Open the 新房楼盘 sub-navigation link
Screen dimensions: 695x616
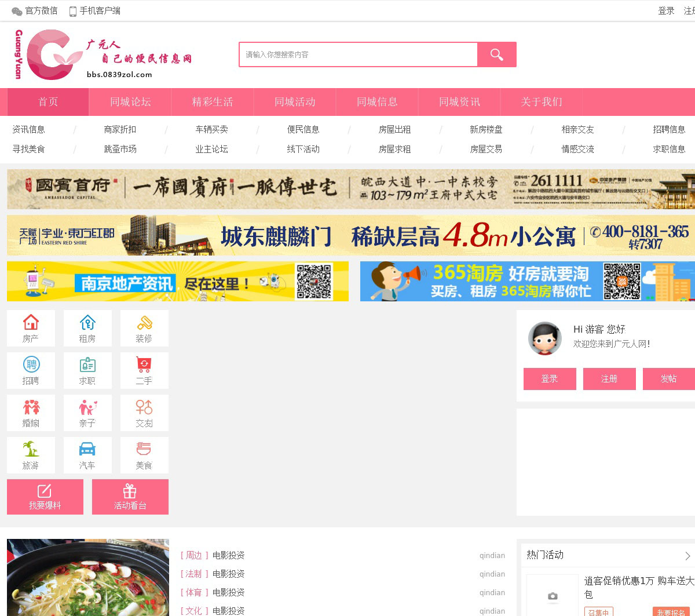pyautogui.click(x=486, y=129)
